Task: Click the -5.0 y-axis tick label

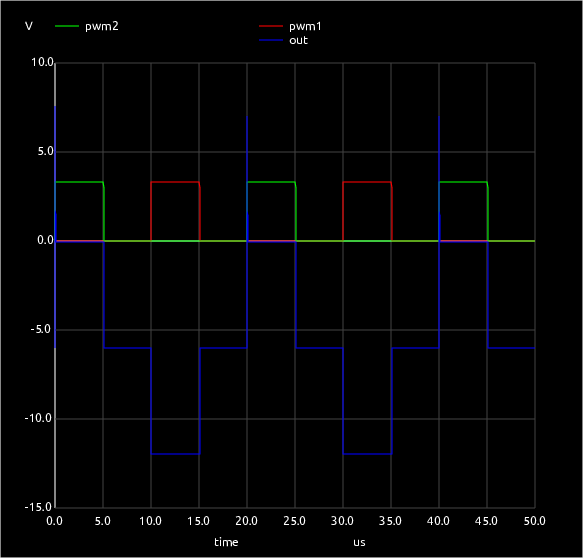Action: (41, 329)
